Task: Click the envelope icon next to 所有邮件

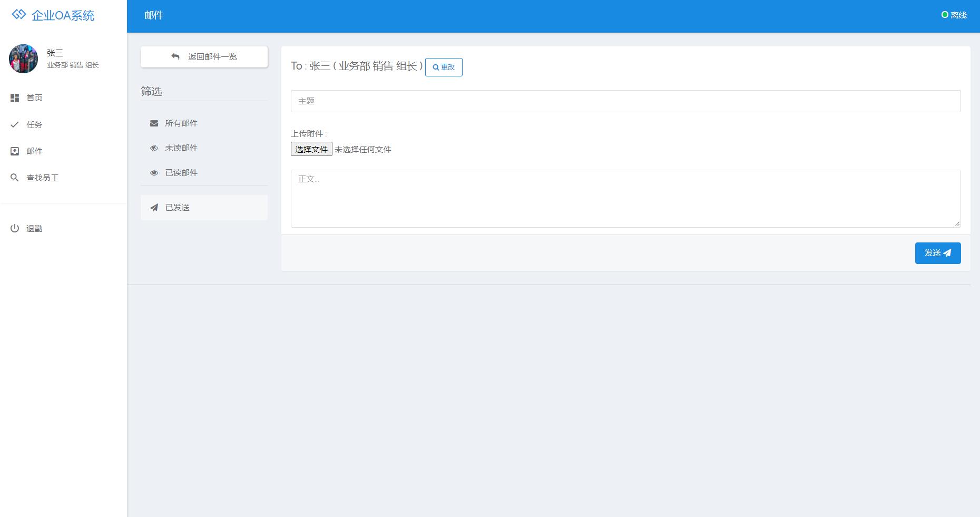Action: pyautogui.click(x=154, y=123)
